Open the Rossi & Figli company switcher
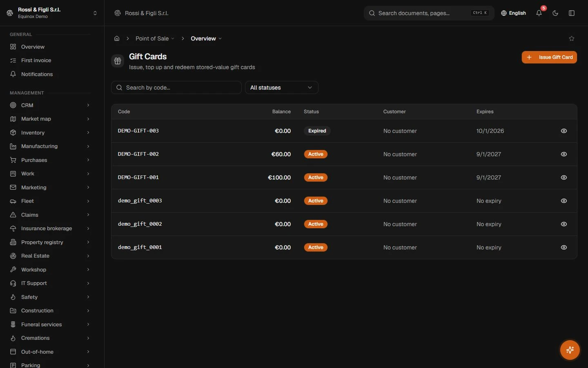Image resolution: width=588 pixels, height=368 pixels. pyautogui.click(x=52, y=13)
